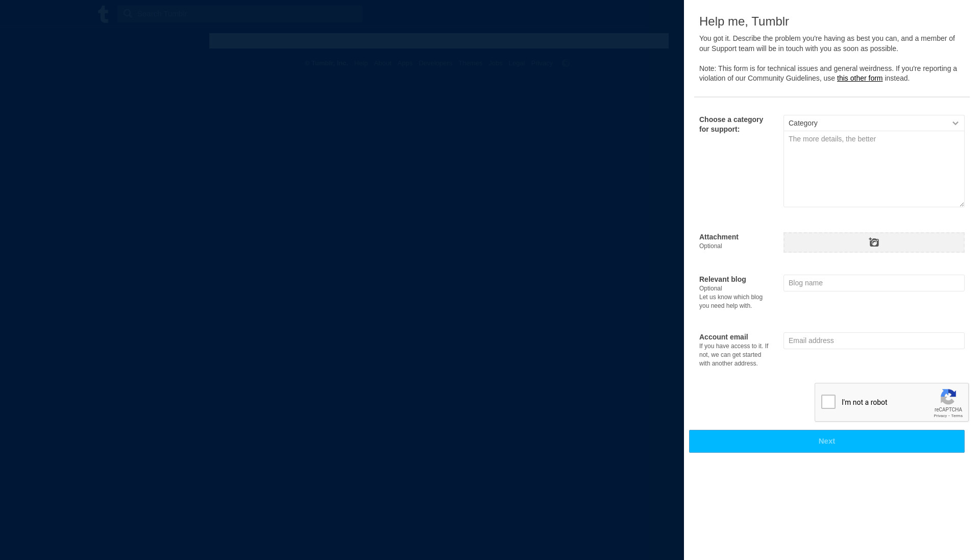The height and width of the screenshot is (560, 980).
Task: Focus the problem details text area
Action: pyautogui.click(x=874, y=169)
